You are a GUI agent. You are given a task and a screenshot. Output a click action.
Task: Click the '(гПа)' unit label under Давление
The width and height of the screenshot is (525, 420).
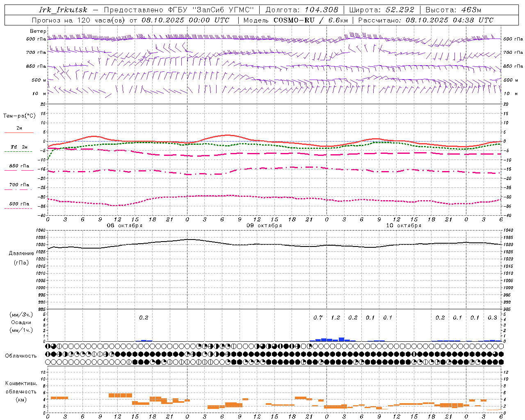point(21,263)
